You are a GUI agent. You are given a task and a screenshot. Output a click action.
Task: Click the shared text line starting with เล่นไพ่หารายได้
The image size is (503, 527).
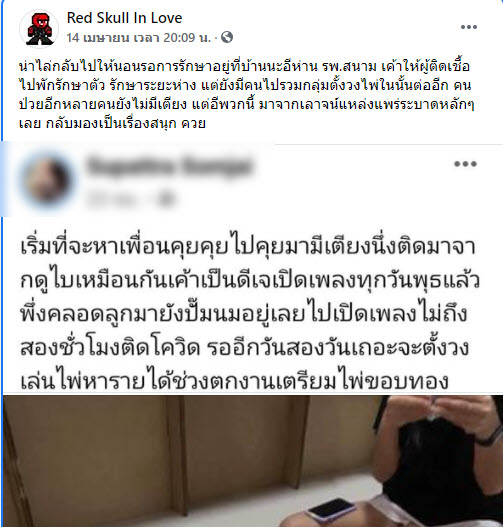[x=235, y=381]
